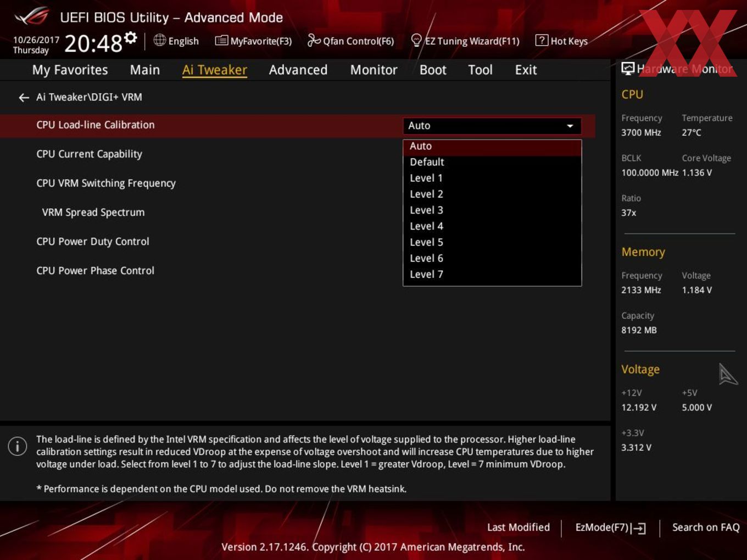747x560 pixels.
Task: Click memory capacity 8192 MB
Action: pos(639,330)
